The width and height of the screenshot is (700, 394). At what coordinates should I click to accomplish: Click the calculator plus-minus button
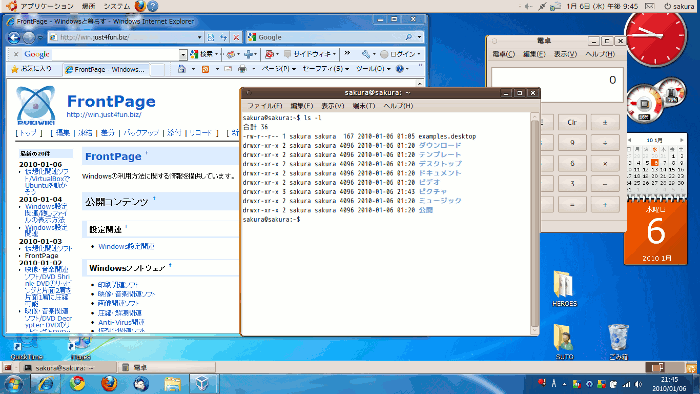(x=605, y=122)
